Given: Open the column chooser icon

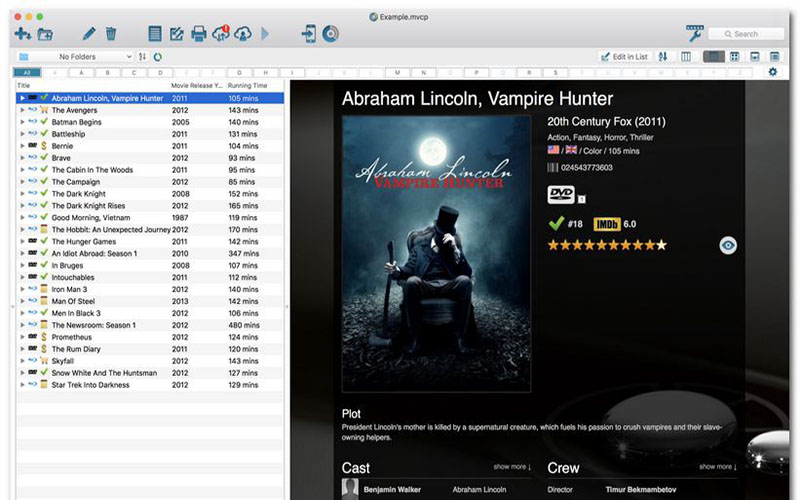Looking at the screenshot, I should click(x=686, y=57).
